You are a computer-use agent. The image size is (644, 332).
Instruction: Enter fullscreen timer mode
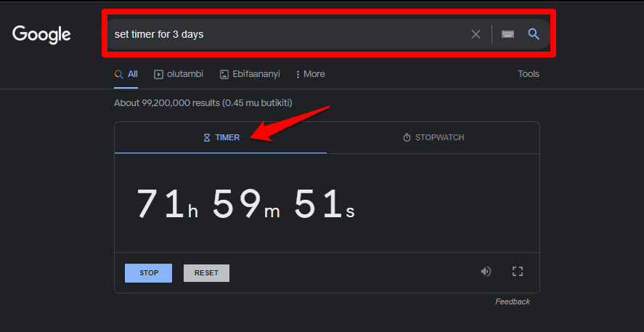(518, 271)
